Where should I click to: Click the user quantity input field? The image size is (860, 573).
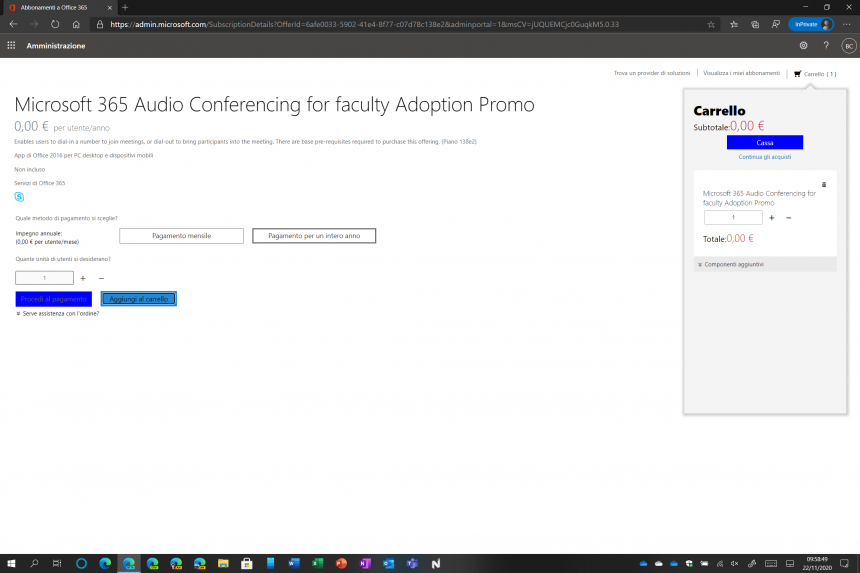(x=44, y=278)
